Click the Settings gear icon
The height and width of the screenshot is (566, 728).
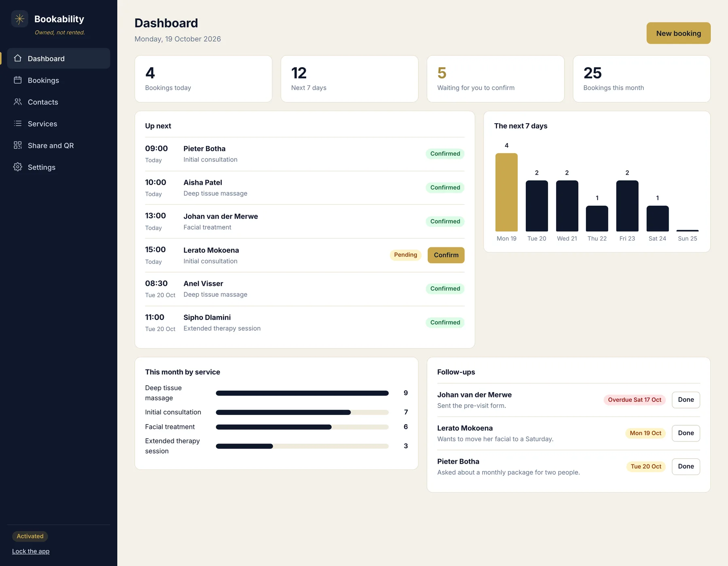coord(18,167)
